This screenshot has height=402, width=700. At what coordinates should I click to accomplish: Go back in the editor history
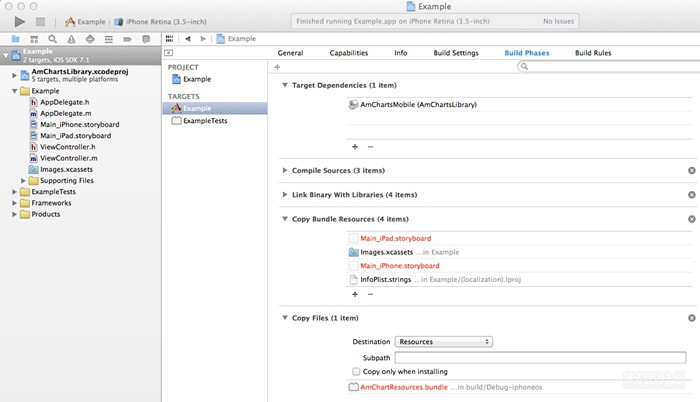[188, 39]
